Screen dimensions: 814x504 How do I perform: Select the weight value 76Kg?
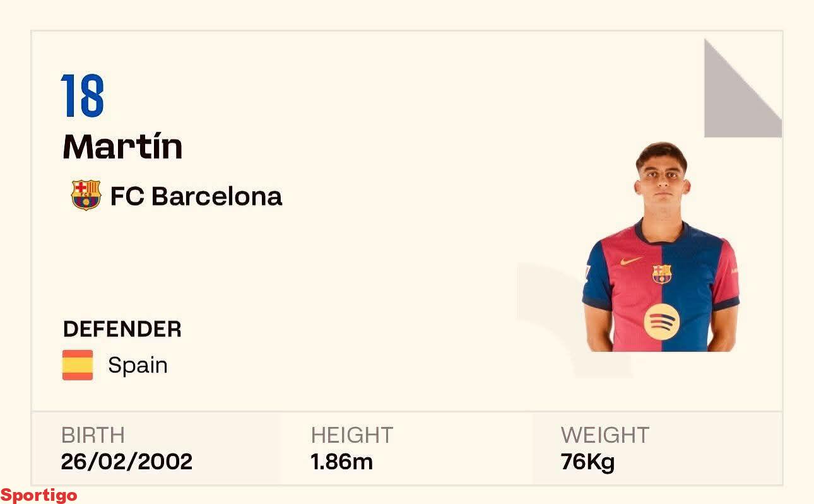(587, 462)
